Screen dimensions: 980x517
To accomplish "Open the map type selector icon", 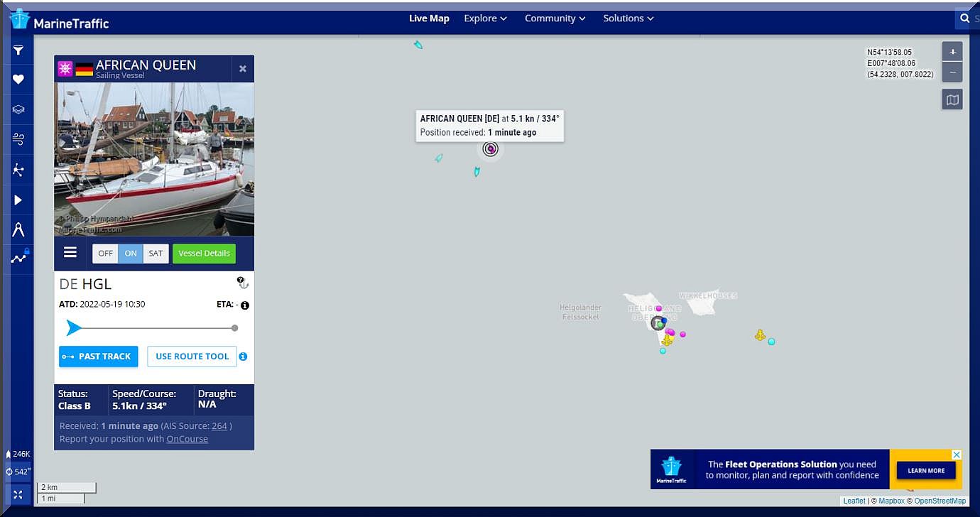I will pos(952,100).
